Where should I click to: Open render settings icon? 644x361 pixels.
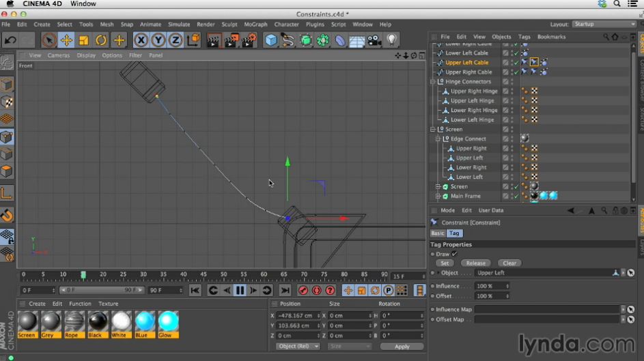(249, 40)
